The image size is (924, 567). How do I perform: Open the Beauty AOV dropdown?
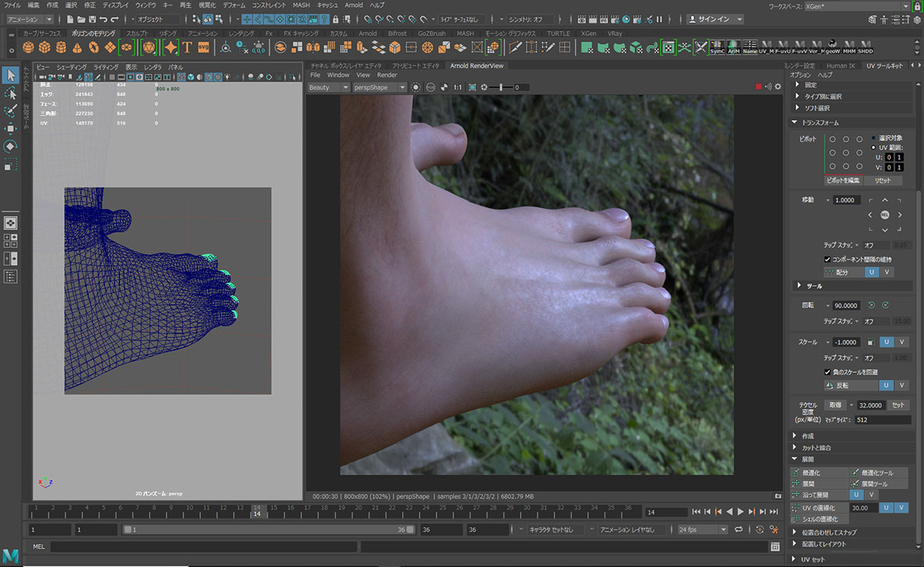pos(329,87)
